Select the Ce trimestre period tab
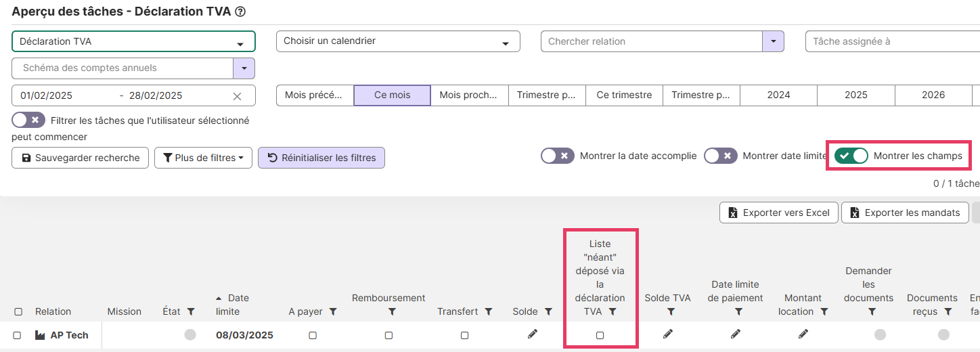The width and height of the screenshot is (980, 352). point(624,95)
